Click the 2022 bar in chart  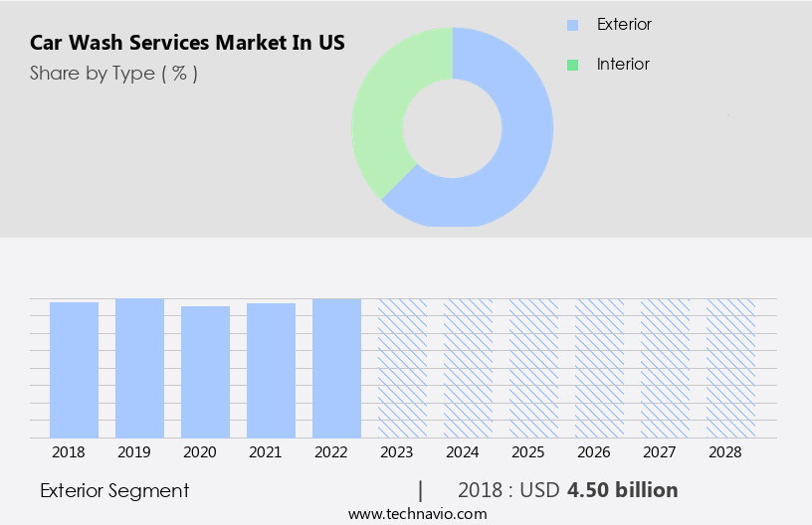[x=336, y=368]
